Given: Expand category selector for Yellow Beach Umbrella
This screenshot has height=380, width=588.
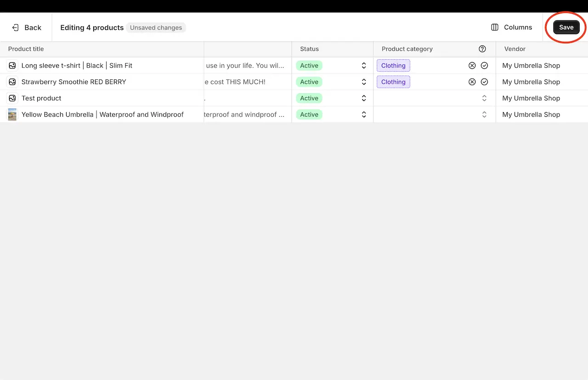Looking at the screenshot, I should click(484, 114).
